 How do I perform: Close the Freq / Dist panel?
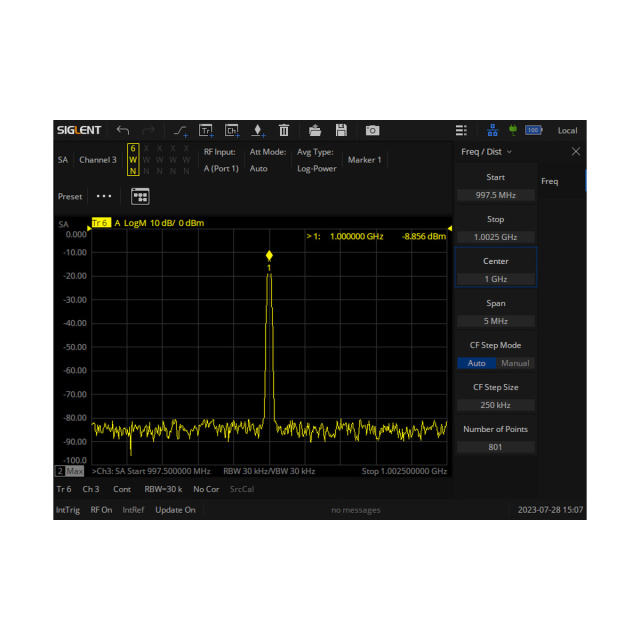pos(576,152)
